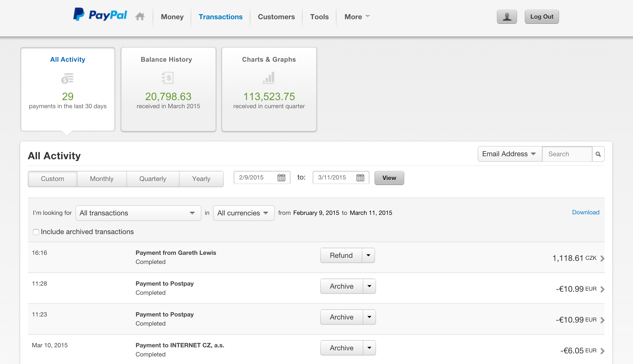Click the 113,523.75 quarterly figure
This screenshot has width=633, height=364.
point(269,97)
